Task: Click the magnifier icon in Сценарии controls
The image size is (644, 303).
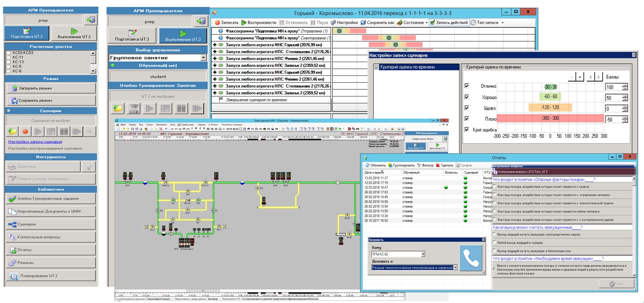Action: click(89, 131)
